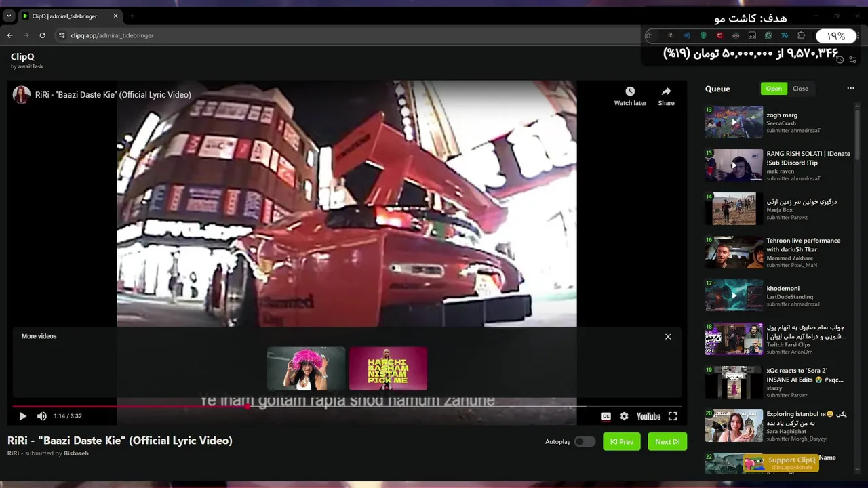Select the ClipQ admiral_tidebringer tab
Image resolution: width=868 pixels, height=488 pixels.
[x=69, y=16]
